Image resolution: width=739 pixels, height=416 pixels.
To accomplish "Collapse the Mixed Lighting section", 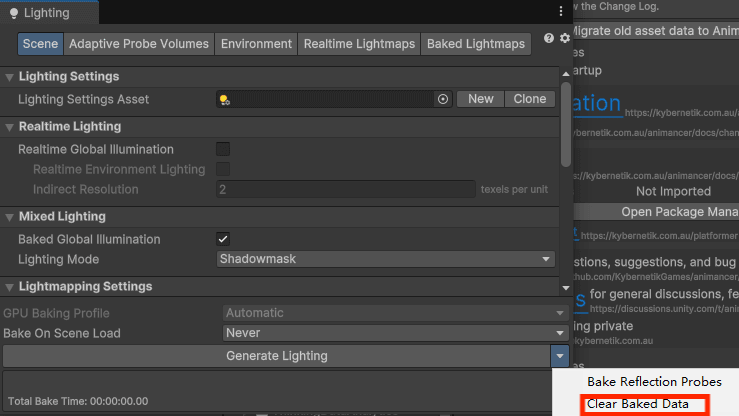I will [11, 217].
